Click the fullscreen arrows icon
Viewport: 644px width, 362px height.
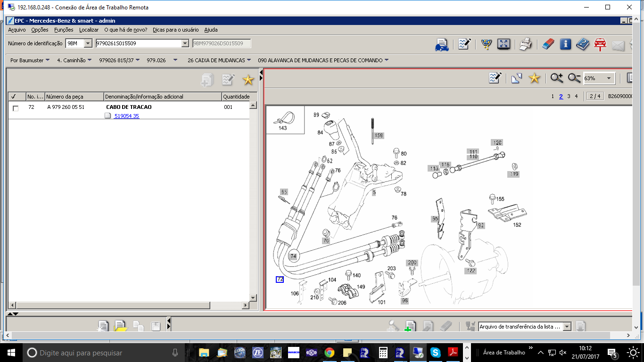click(504, 44)
